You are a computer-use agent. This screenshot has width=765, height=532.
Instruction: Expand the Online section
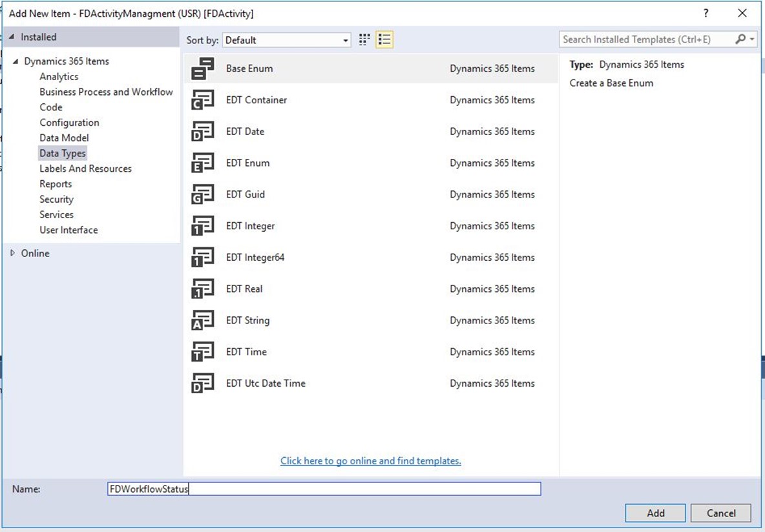[x=13, y=253]
